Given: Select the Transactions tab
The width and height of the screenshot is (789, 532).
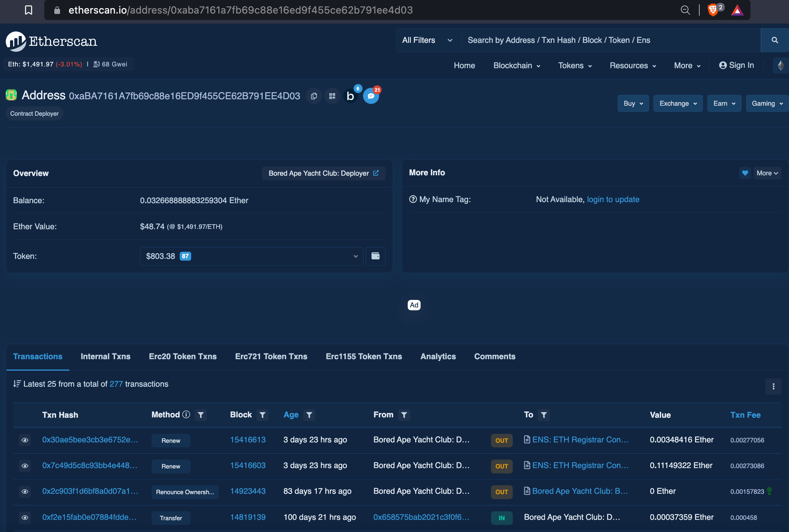Looking at the screenshot, I should 38,356.
